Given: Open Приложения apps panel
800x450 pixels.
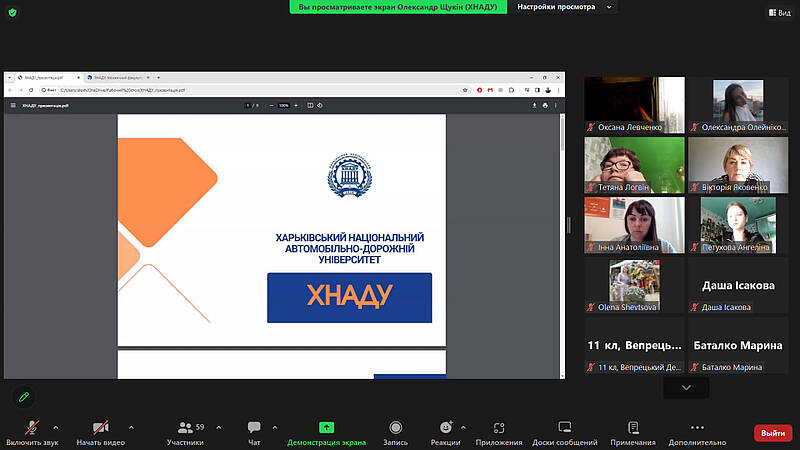Looking at the screenshot, I should [x=499, y=433].
